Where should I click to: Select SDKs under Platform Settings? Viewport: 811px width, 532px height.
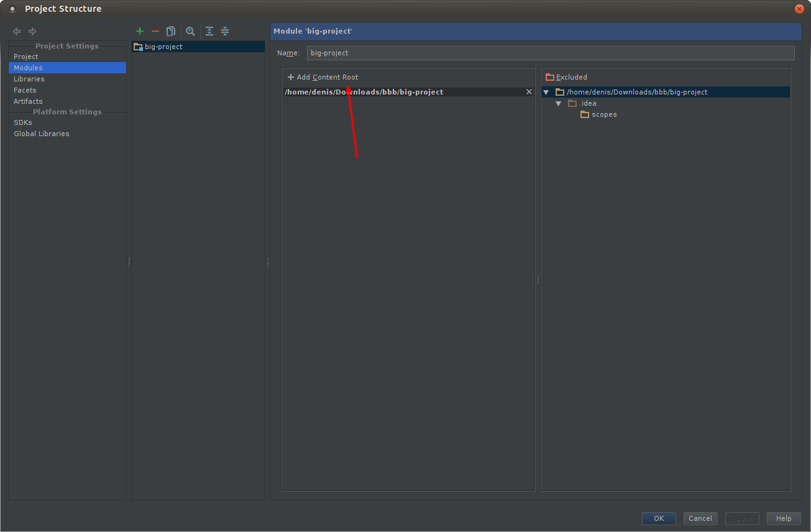click(23, 122)
